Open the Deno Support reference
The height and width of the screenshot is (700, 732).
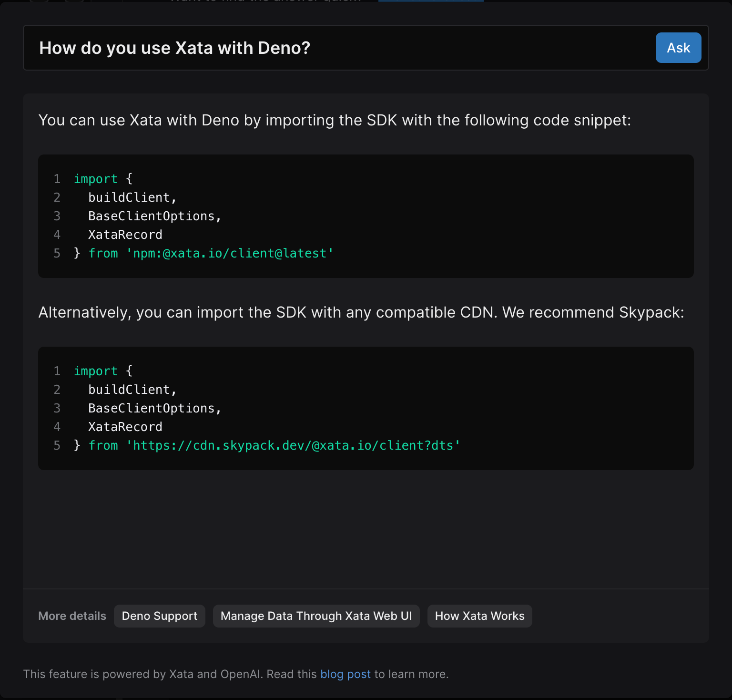coord(159,616)
